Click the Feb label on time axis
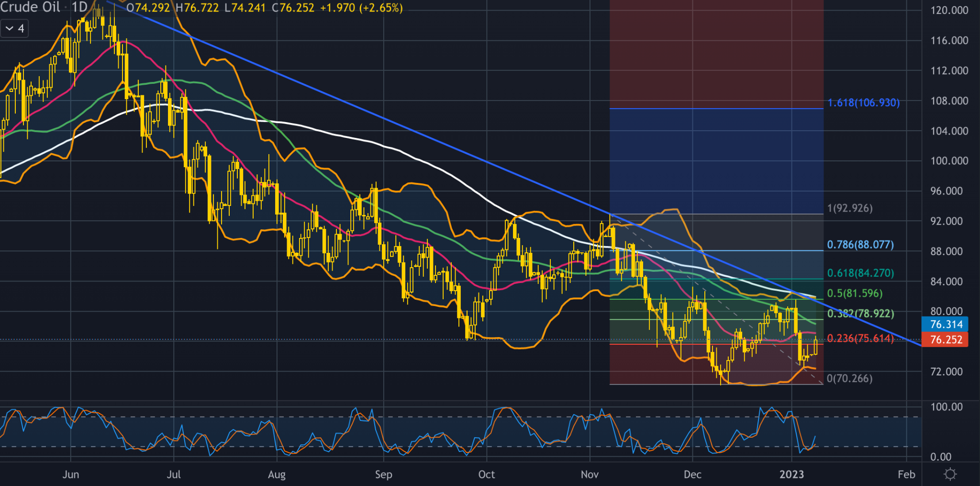 pos(906,475)
